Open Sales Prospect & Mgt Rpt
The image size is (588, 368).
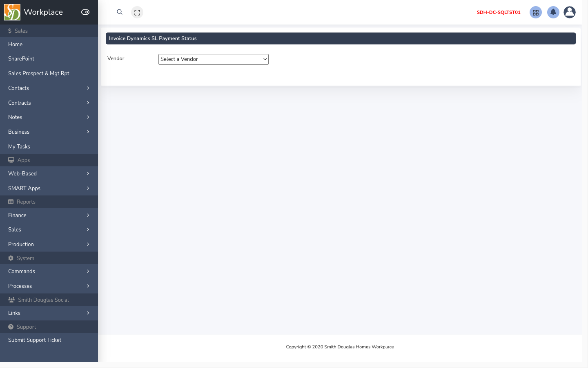pos(49,73)
